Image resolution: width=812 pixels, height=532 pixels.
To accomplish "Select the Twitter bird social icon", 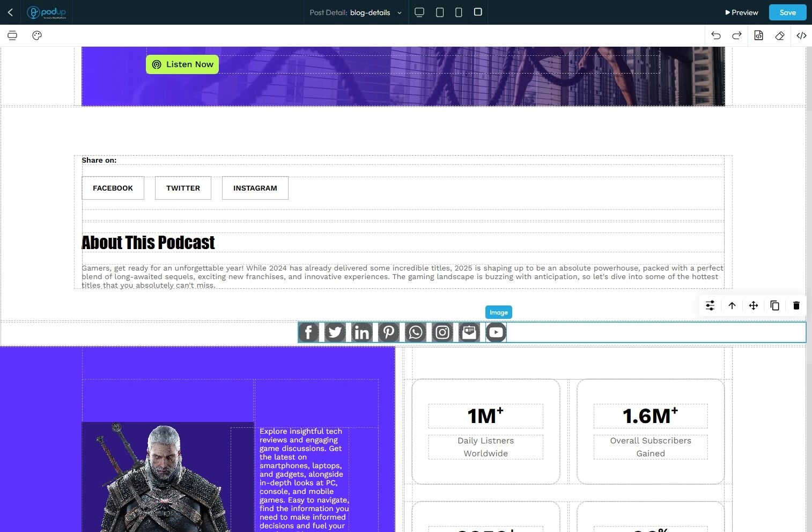I will pyautogui.click(x=335, y=332).
